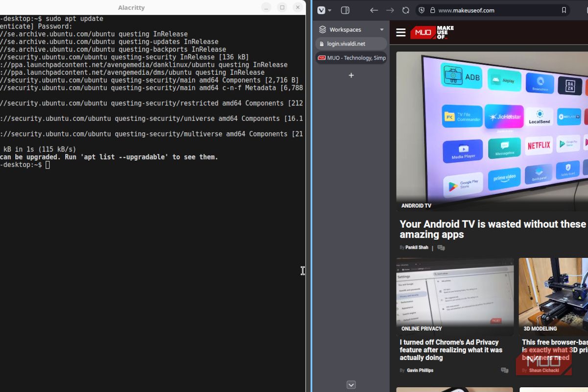Go back using the browser back arrow
Screen dimensions: 588x392
374,10
